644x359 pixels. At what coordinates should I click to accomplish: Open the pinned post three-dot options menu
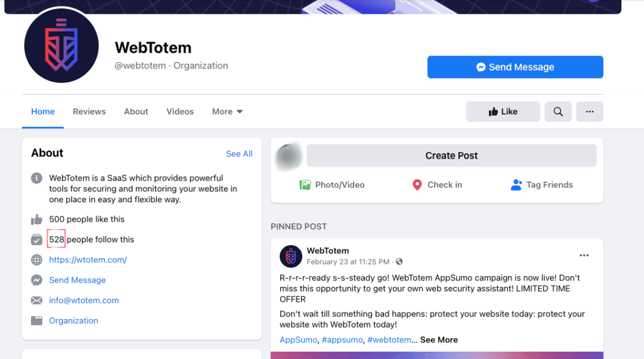(584, 255)
